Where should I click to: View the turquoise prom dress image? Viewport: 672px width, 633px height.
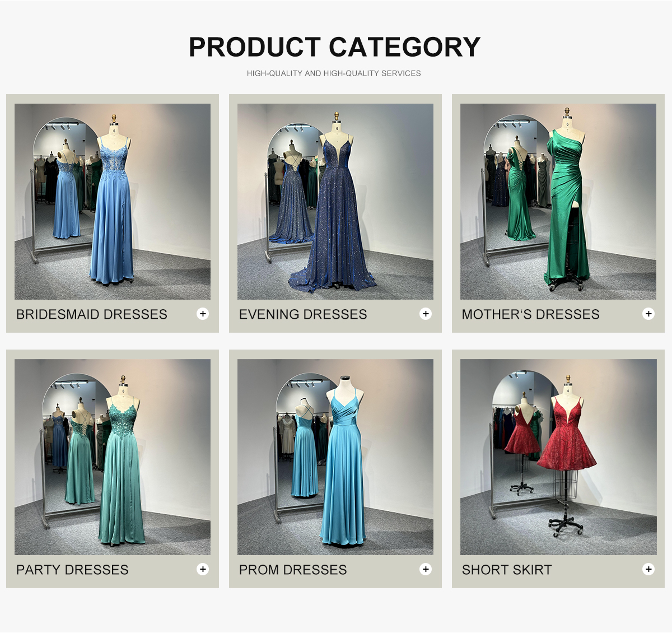[x=335, y=457]
